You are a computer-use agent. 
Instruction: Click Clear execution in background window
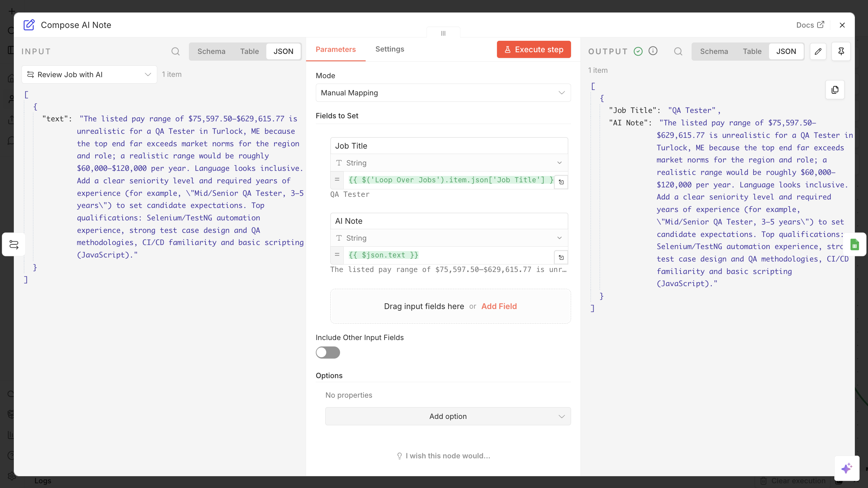click(x=793, y=481)
